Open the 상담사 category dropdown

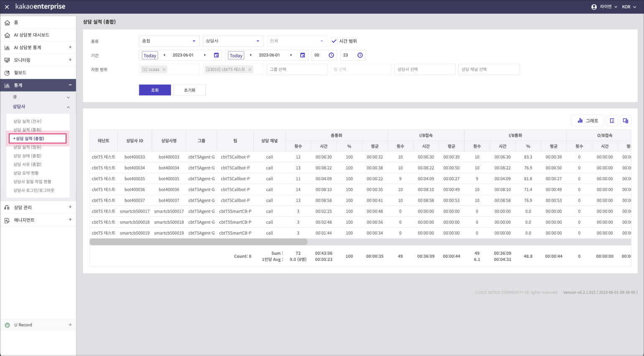233,41
